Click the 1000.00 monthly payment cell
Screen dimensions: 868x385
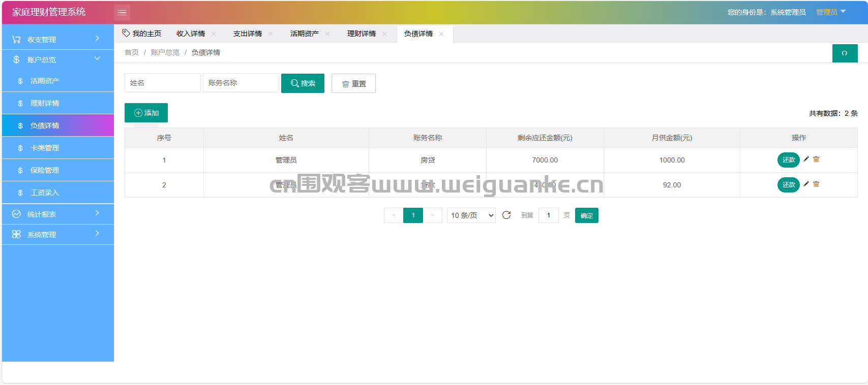pyautogui.click(x=672, y=160)
